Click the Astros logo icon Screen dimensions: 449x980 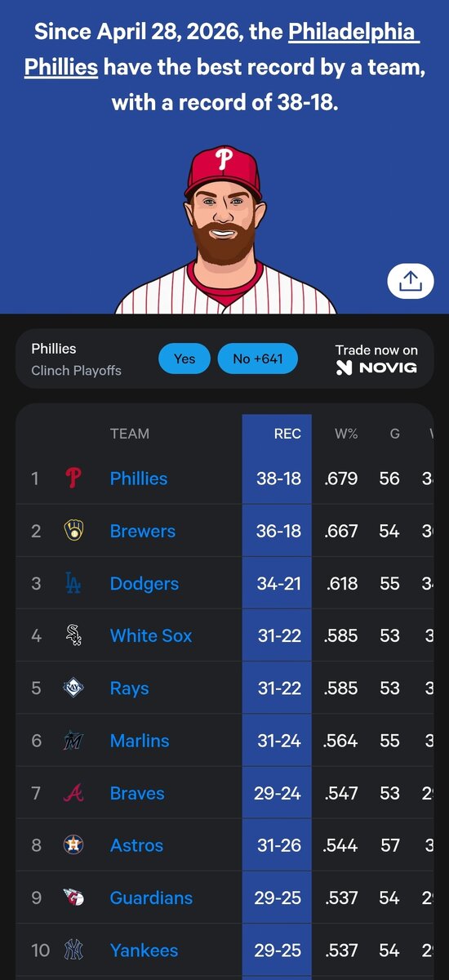(73, 845)
